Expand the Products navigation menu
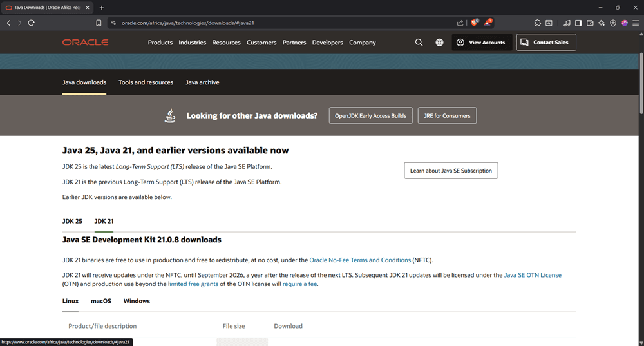Viewport: 644px width, 346px height. (160, 43)
